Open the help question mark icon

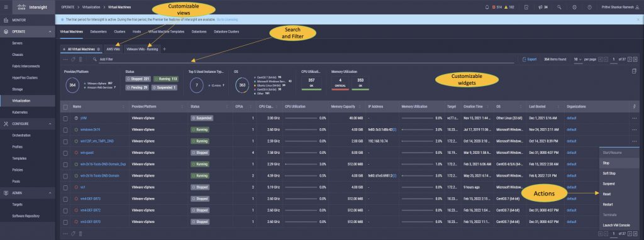point(589,7)
